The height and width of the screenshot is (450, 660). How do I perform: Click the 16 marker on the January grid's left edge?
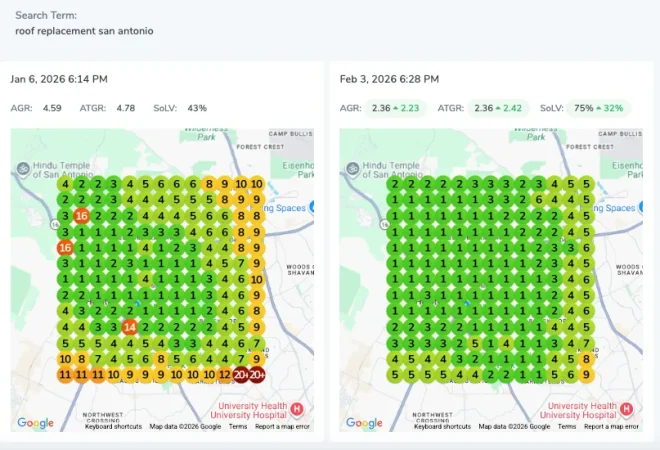(65, 247)
